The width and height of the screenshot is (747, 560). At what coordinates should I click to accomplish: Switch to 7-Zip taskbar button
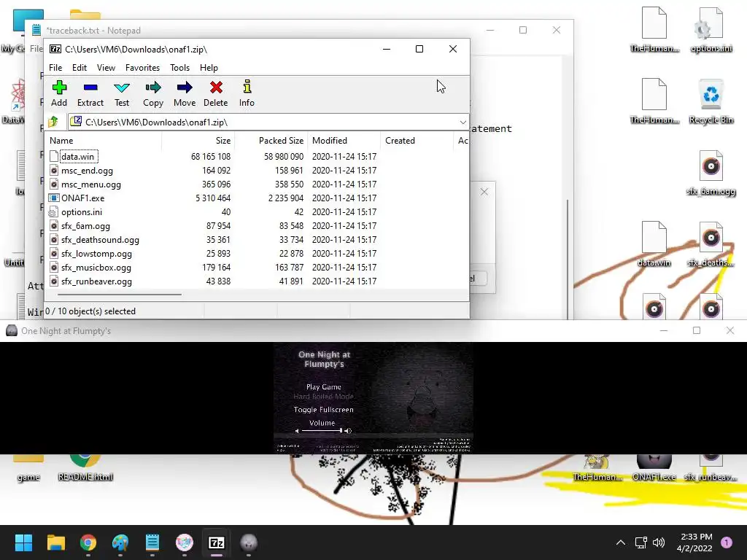coord(217,542)
